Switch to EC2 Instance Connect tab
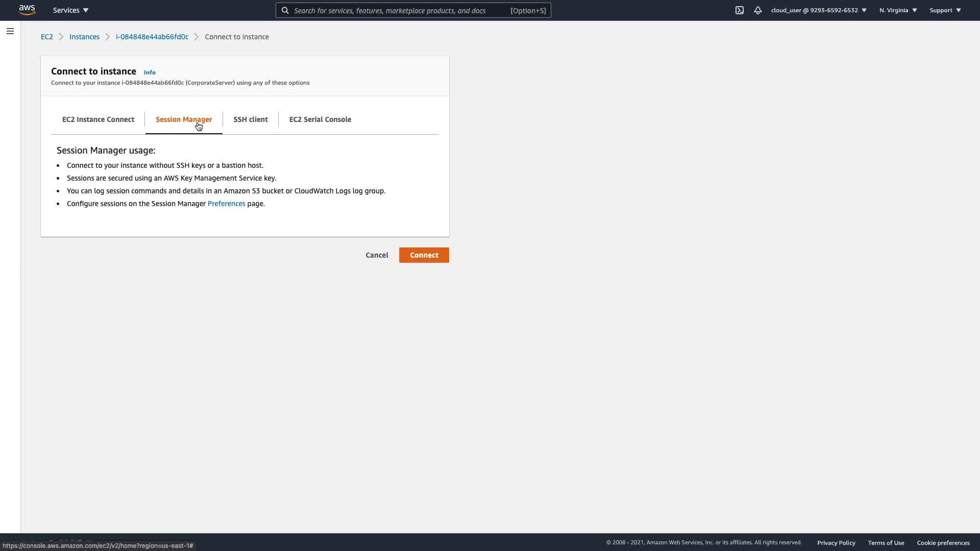980x551 pixels. tap(98, 119)
